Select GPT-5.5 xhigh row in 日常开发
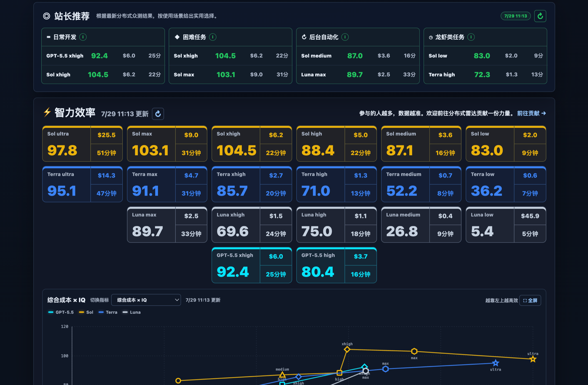588x385 pixels. pyautogui.click(x=103, y=56)
